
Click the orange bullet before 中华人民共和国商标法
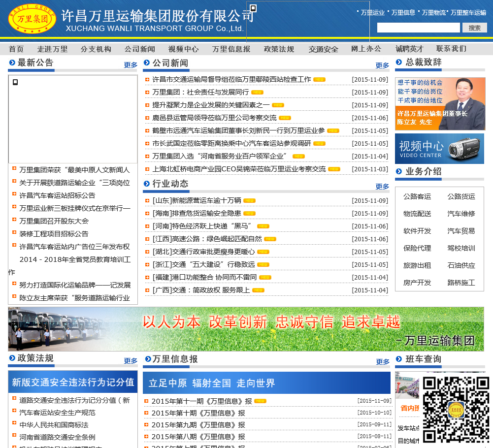tap(14, 423)
